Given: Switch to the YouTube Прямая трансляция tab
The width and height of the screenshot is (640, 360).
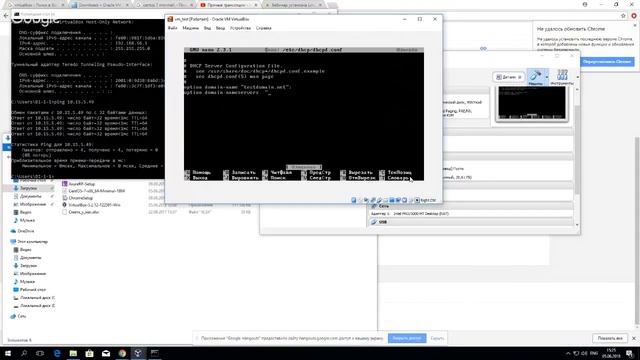Looking at the screenshot, I should coord(229,5).
